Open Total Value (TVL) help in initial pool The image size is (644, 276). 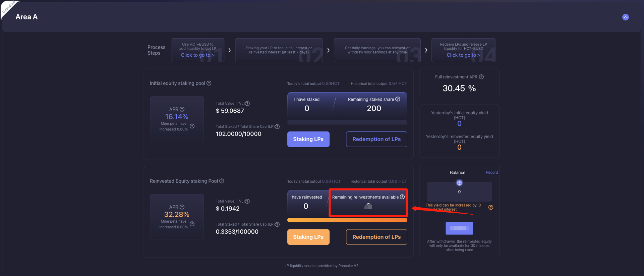click(247, 104)
